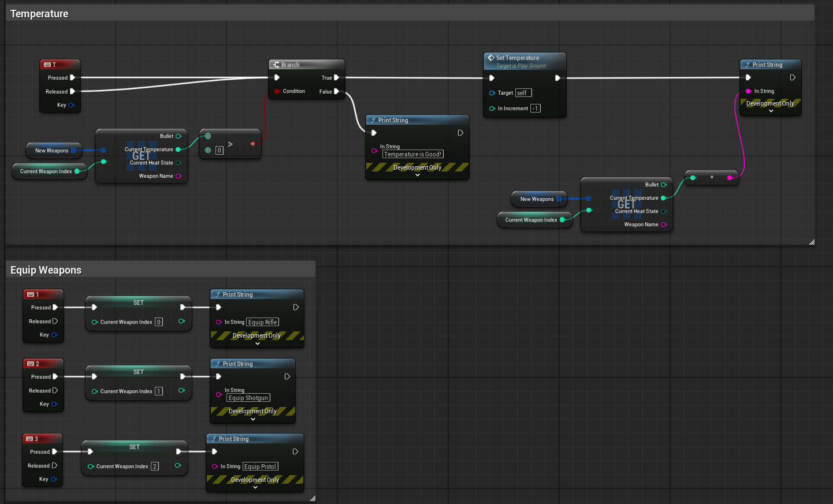Expand the Equip Pistol Print String node
The image size is (833, 504).
click(x=255, y=487)
